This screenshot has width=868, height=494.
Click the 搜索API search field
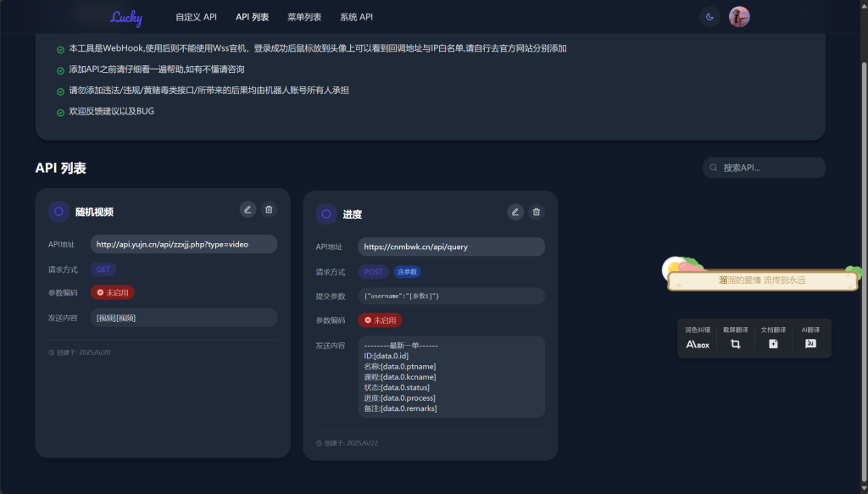click(763, 167)
